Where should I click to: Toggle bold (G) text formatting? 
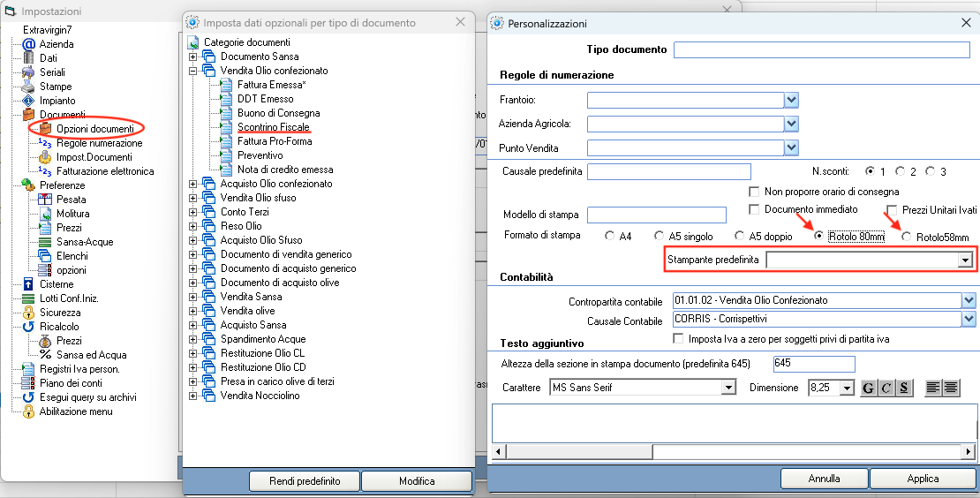pyautogui.click(x=869, y=388)
